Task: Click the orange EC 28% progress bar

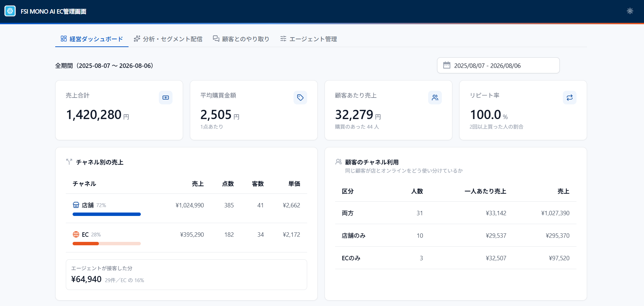Action: pos(107,244)
